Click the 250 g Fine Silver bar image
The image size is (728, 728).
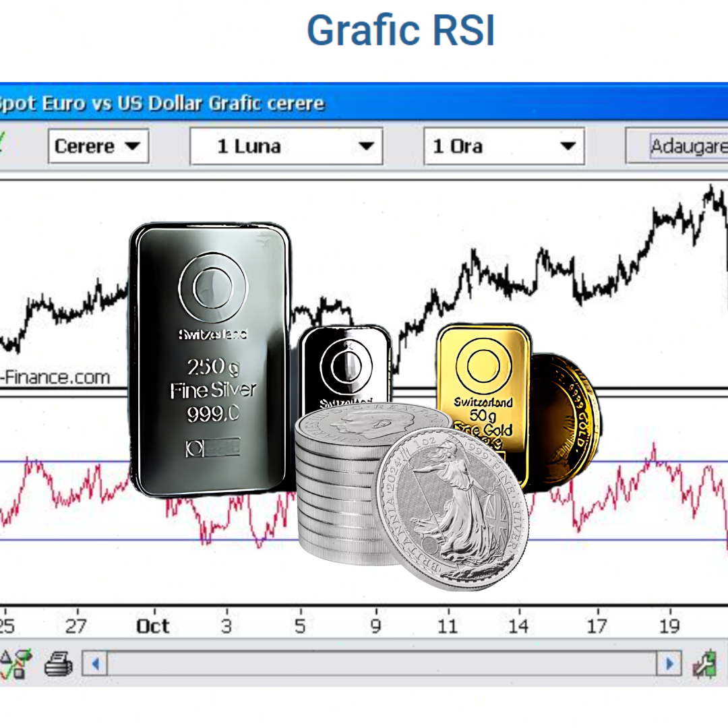211,360
